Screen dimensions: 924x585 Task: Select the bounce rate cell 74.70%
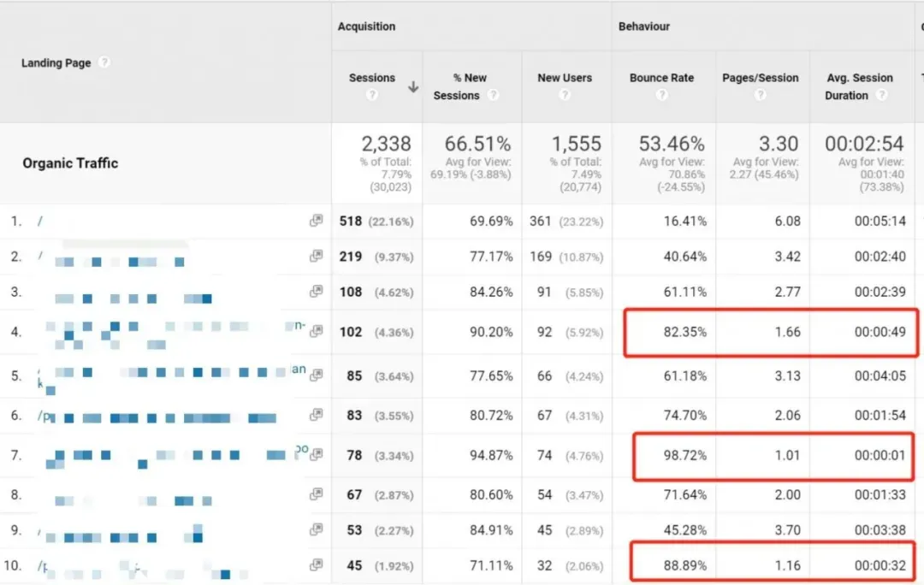tap(684, 416)
